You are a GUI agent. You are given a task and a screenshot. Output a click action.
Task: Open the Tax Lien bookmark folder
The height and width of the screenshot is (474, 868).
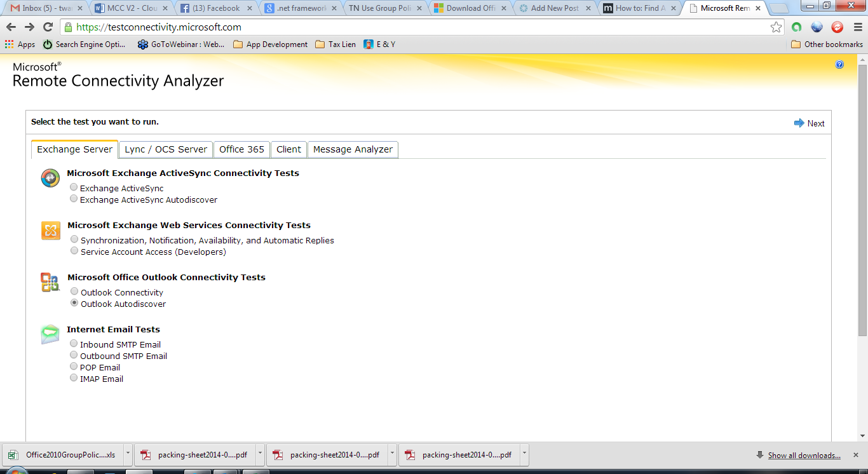point(336,44)
